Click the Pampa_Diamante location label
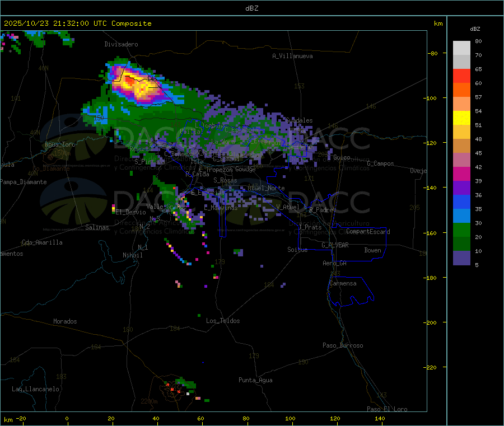The width and height of the screenshot is (504, 426). (x=24, y=182)
